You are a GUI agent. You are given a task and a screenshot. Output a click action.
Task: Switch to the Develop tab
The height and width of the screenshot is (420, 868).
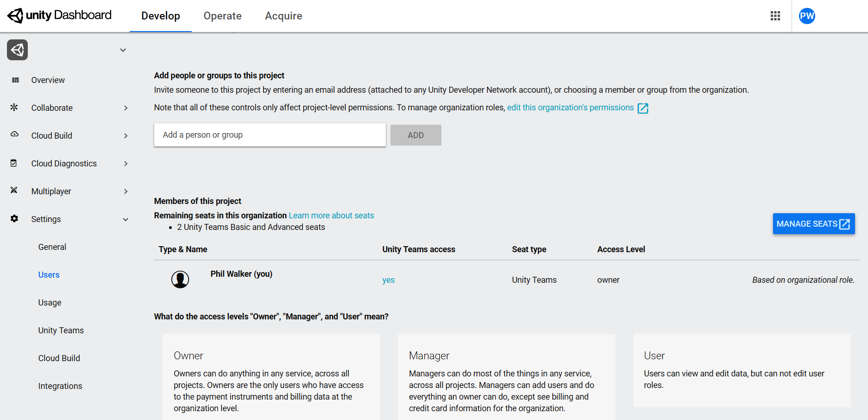[x=161, y=16]
